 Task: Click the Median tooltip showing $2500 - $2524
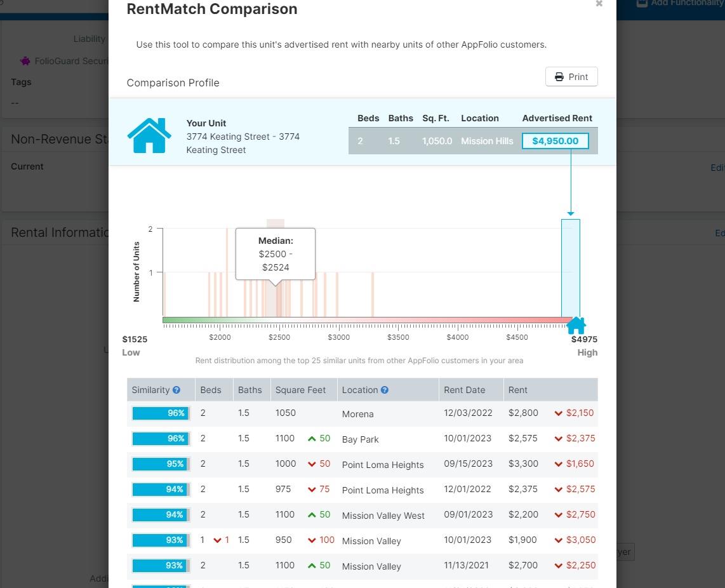pyautogui.click(x=276, y=254)
